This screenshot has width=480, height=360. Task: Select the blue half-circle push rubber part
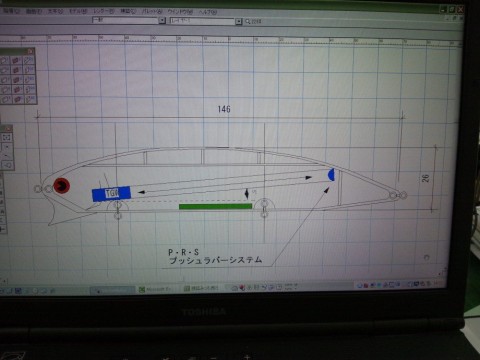point(331,175)
